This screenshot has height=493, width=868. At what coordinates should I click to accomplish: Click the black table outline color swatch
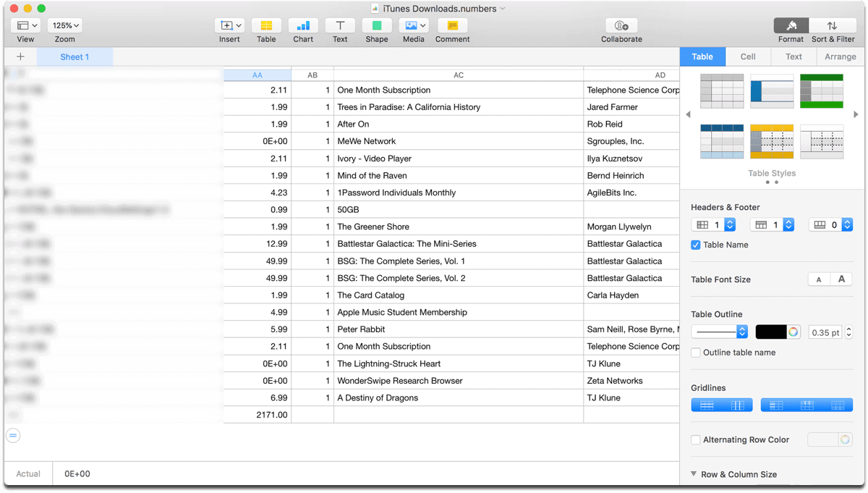(x=771, y=332)
